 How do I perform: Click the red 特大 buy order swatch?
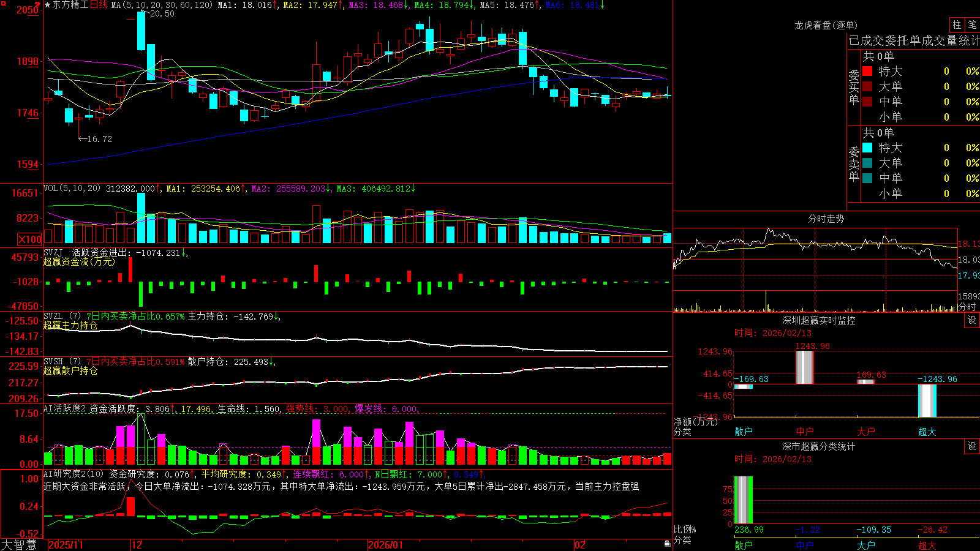coord(867,71)
